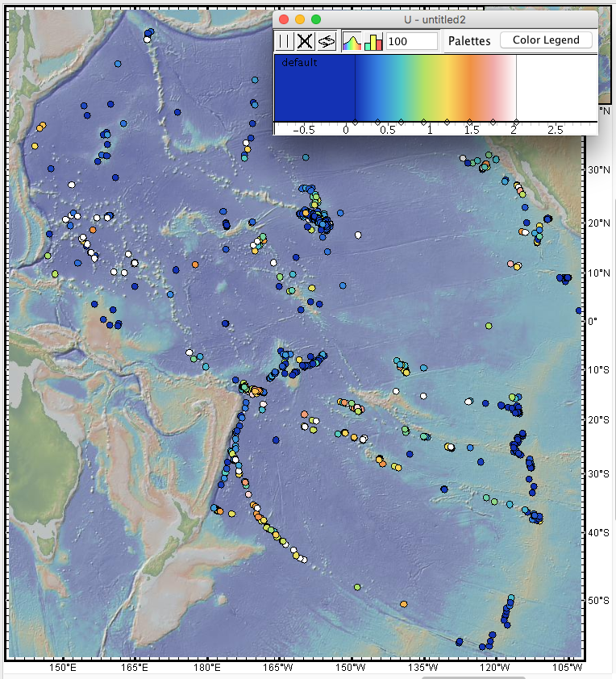Select the diamond handle at value 1.5

pos(470,123)
